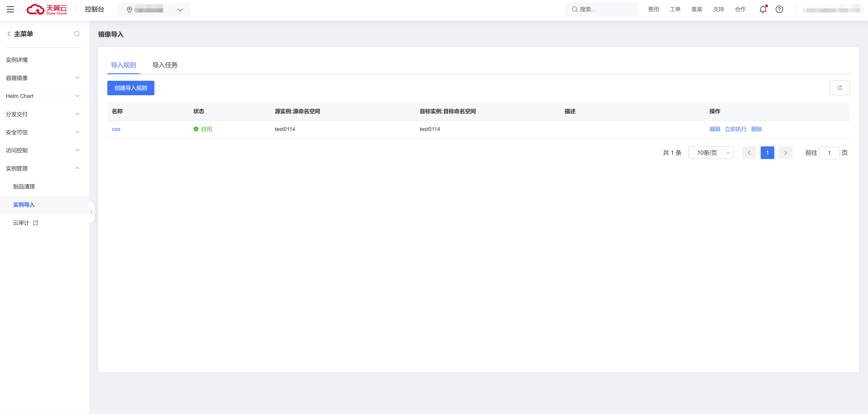Image resolution: width=868 pixels, height=416 pixels.
Task: Click the sidebar search magnifier icon
Action: (x=77, y=34)
